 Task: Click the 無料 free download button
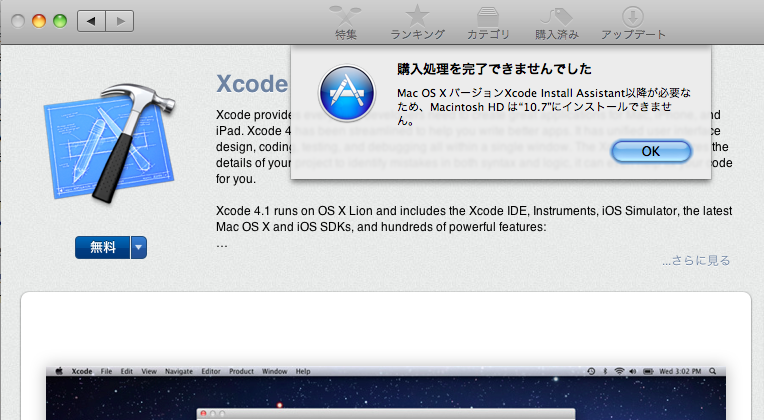(x=102, y=248)
